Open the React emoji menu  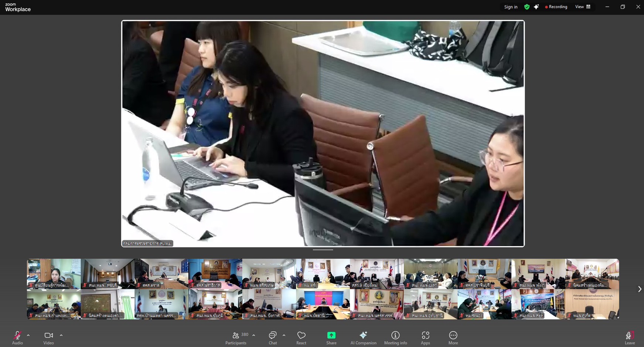301,337
